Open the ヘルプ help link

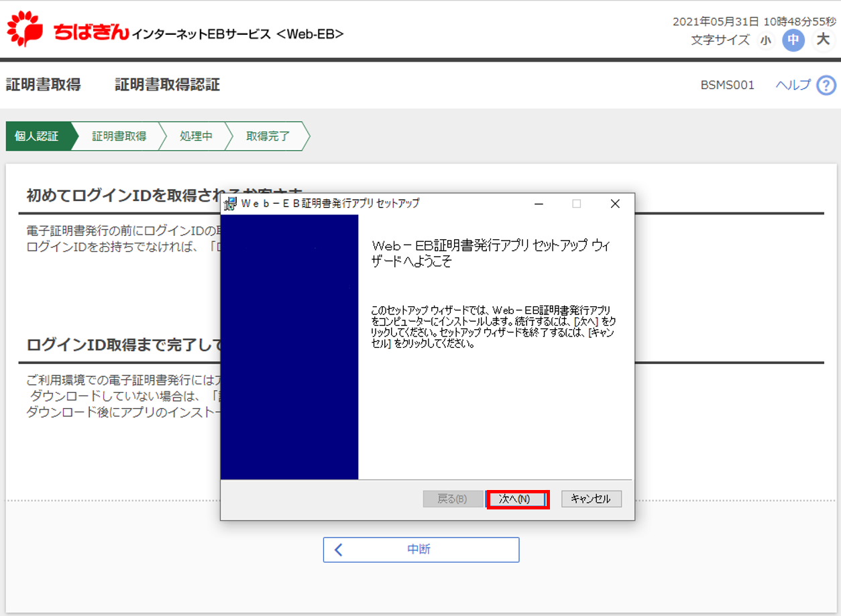(x=793, y=85)
